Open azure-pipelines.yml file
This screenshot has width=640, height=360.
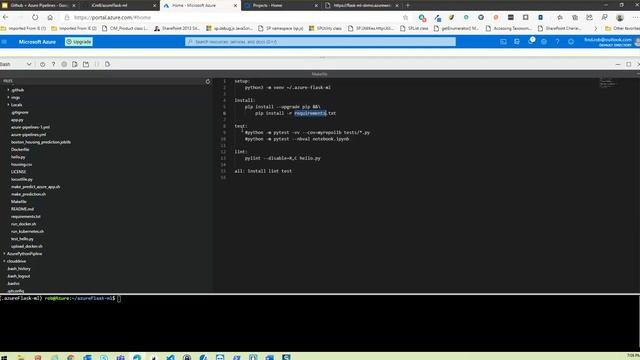[29, 135]
